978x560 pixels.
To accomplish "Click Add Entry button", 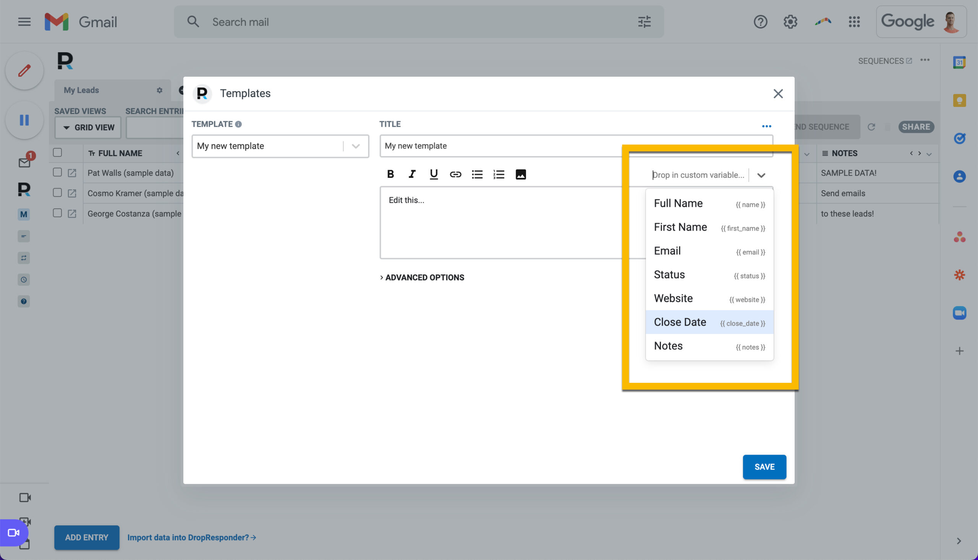I will click(x=87, y=537).
